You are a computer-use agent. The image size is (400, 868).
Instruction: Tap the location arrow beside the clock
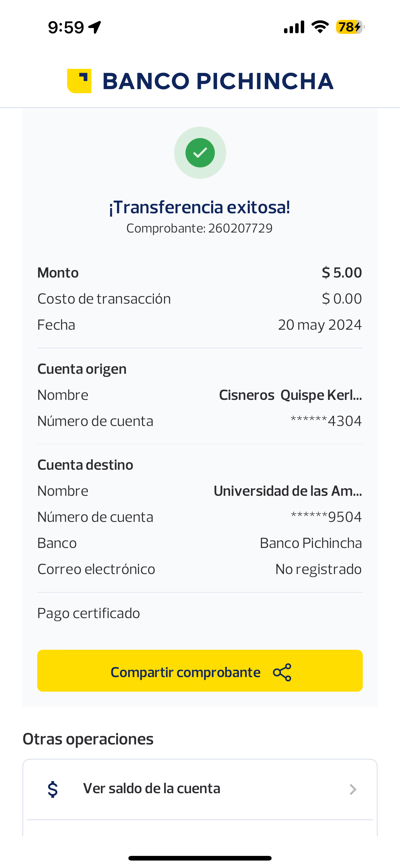point(95,27)
